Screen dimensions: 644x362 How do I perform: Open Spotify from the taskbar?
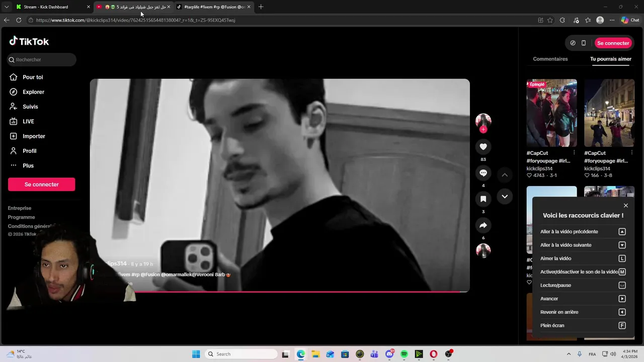pyautogui.click(x=404, y=354)
